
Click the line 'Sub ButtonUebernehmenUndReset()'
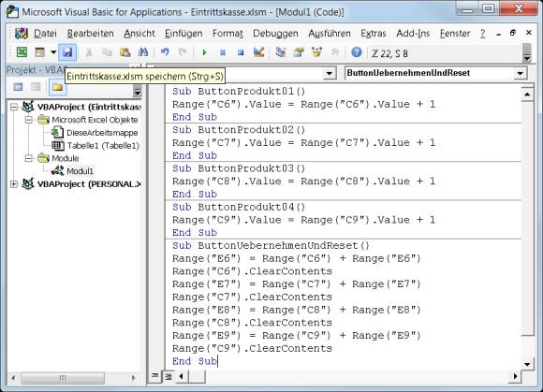click(271, 246)
